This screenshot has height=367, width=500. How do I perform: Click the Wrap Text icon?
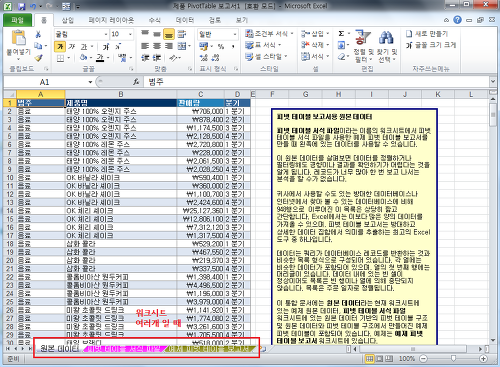point(182,34)
